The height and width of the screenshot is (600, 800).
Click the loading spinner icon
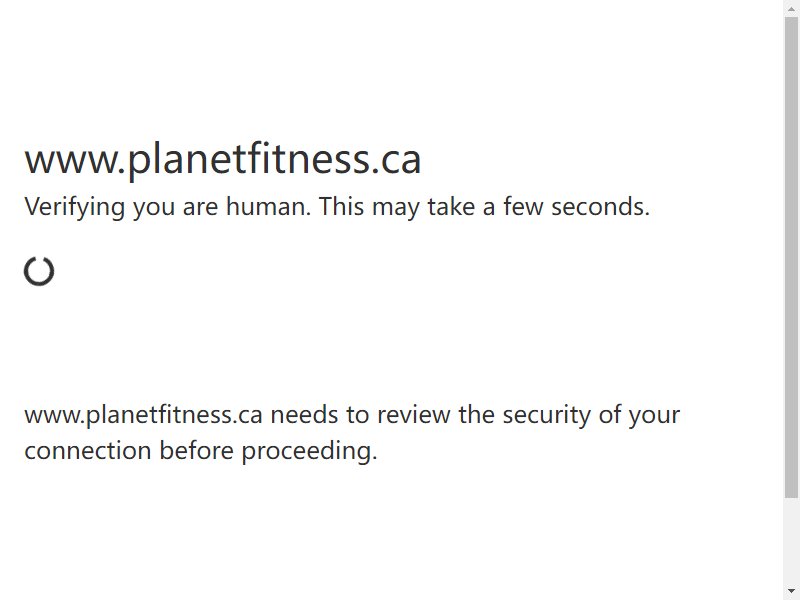click(x=39, y=271)
